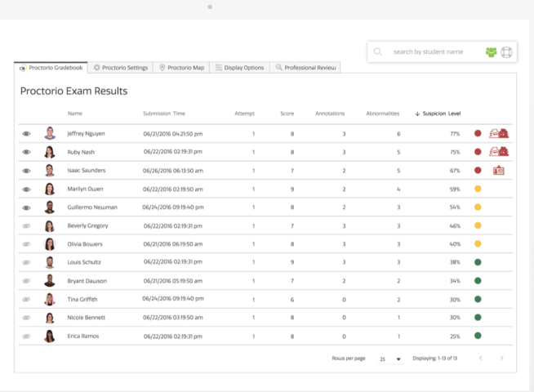Select the Beverly Gregory name
Viewport: 534px width, 392px height.
(87, 225)
